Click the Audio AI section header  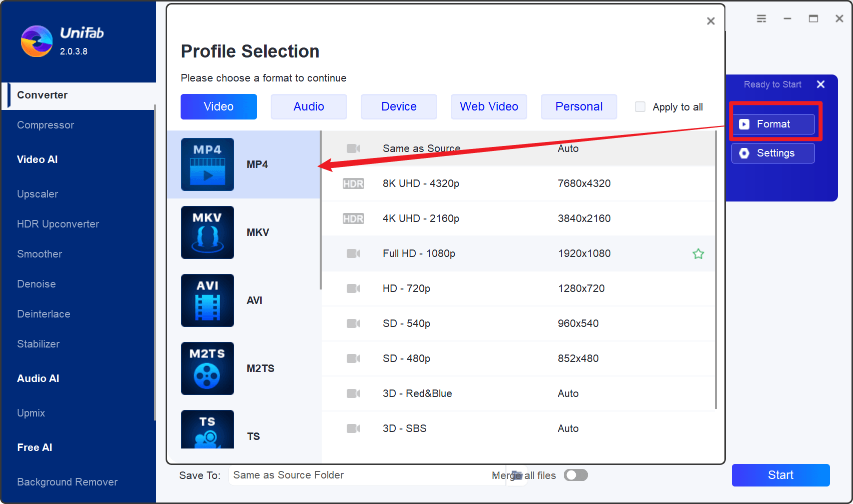tap(38, 378)
